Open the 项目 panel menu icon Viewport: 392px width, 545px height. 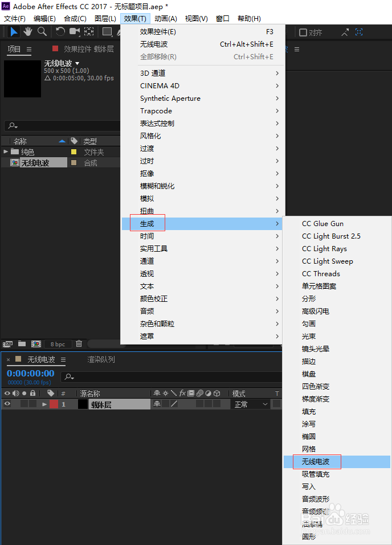[x=29, y=50]
